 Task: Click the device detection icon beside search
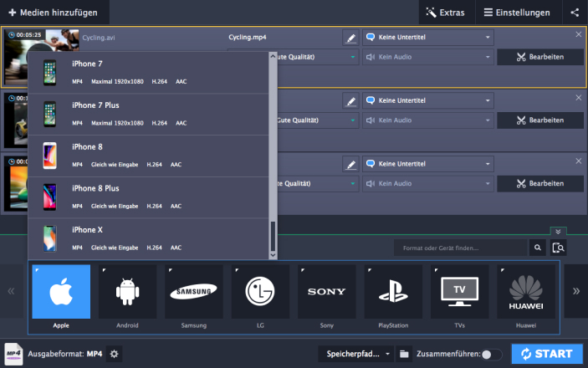click(559, 248)
